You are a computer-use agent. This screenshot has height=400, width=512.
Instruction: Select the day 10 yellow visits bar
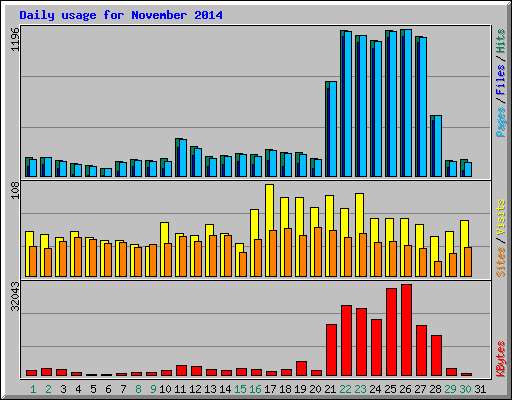click(x=165, y=249)
